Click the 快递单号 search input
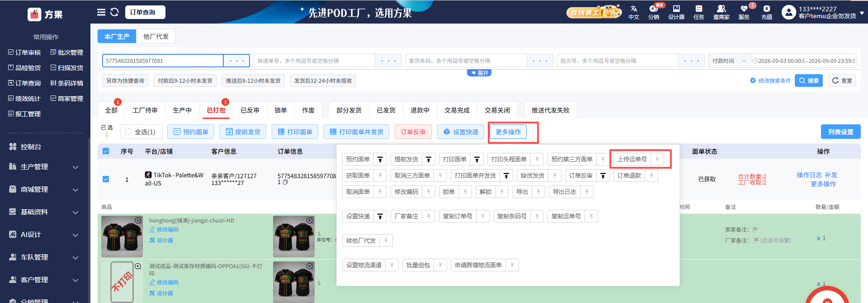The height and width of the screenshot is (303, 868). coord(315,61)
